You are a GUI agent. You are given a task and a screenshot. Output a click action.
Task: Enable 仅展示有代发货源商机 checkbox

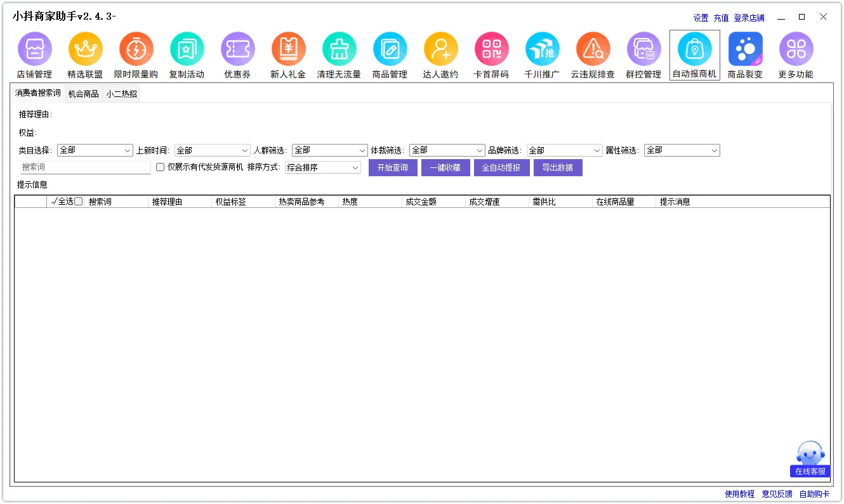tap(161, 167)
